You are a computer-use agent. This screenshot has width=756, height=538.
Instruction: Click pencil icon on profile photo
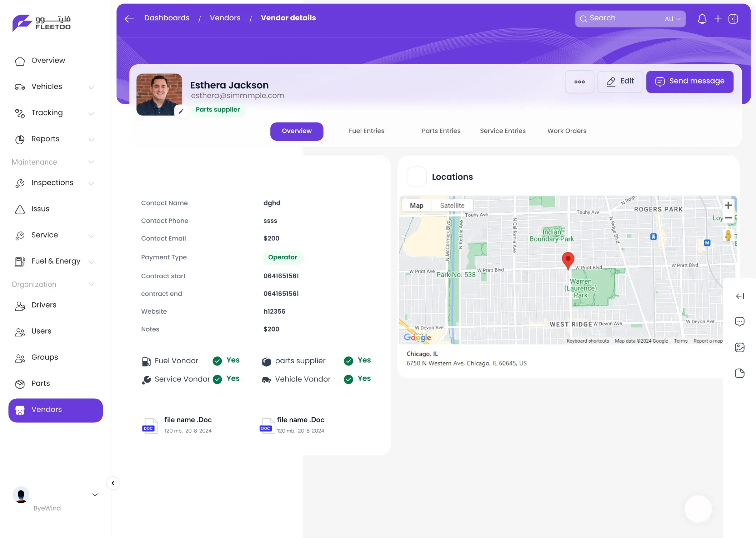point(181,111)
